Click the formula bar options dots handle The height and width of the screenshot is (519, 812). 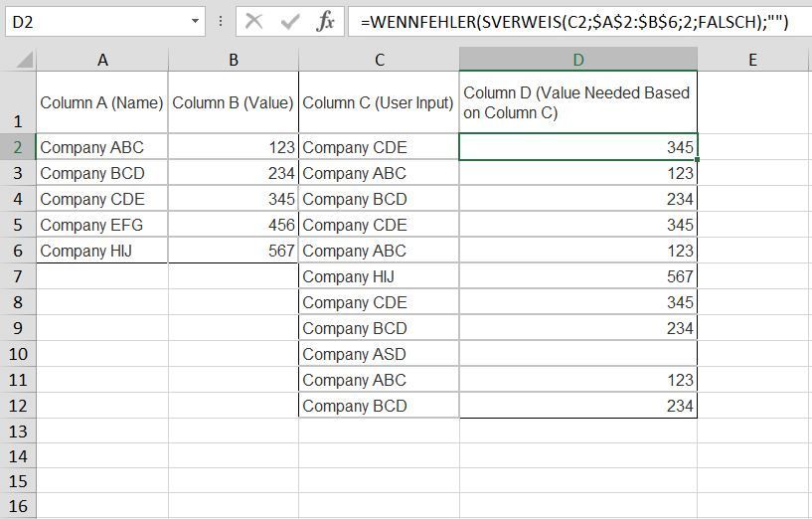tap(221, 22)
